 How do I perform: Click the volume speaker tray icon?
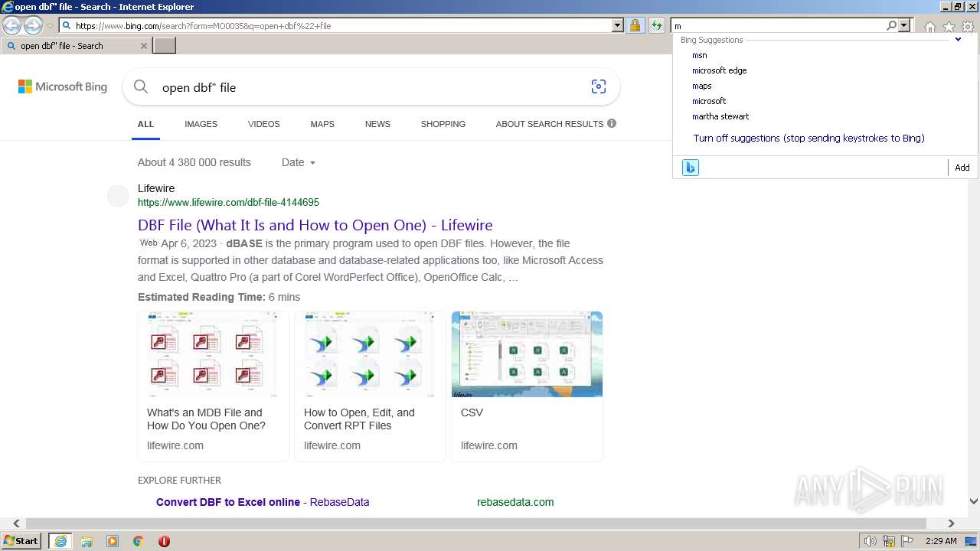(871, 541)
